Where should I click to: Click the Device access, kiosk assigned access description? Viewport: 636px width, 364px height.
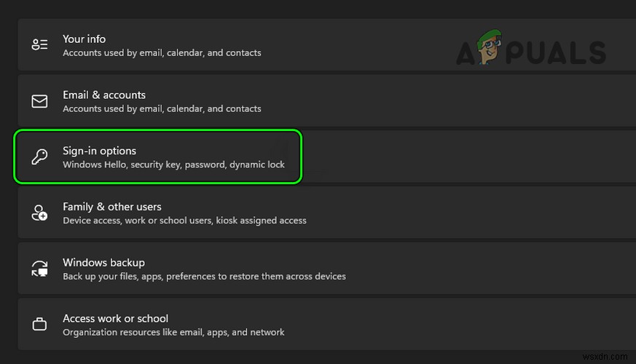coord(184,221)
